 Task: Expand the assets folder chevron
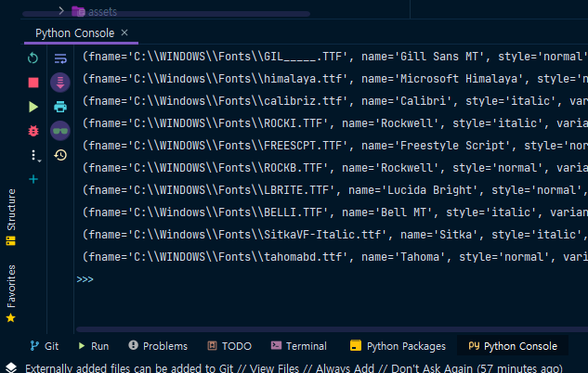61,11
